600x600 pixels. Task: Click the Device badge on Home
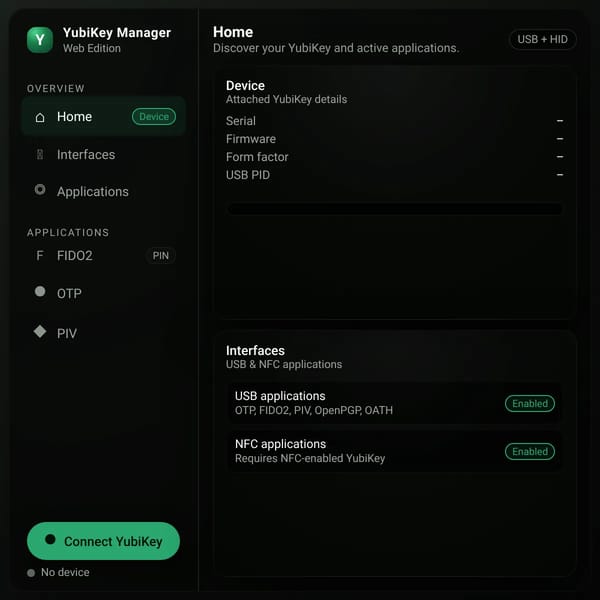point(154,116)
